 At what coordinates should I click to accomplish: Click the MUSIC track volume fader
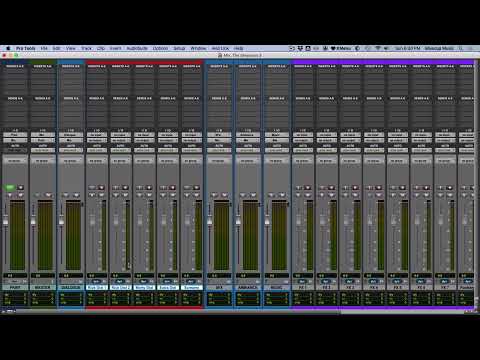267,220
